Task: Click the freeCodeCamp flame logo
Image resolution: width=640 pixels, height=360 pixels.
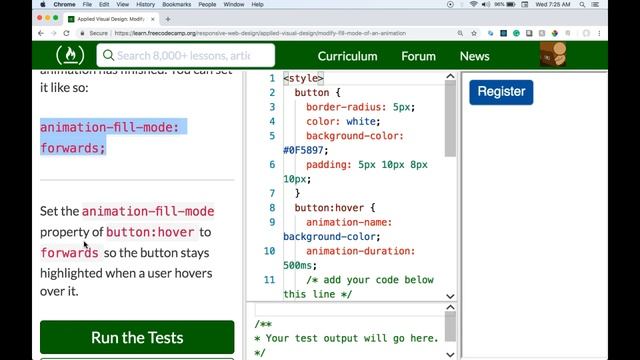Action: (70, 55)
